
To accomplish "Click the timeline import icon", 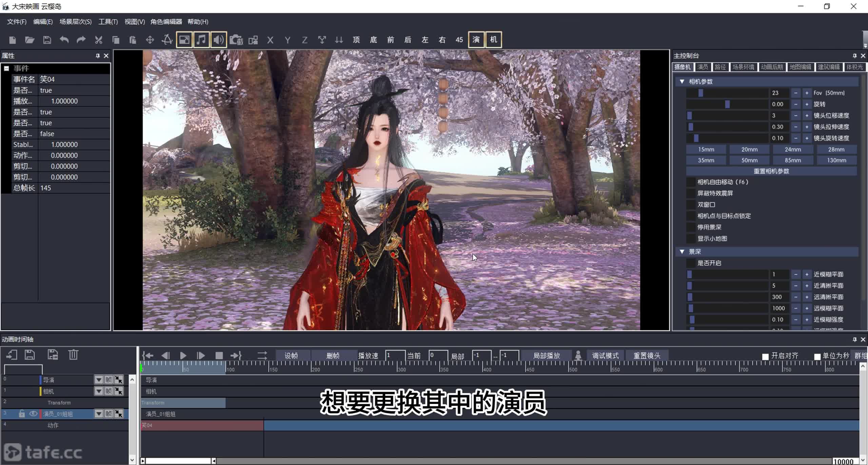I will point(12,355).
